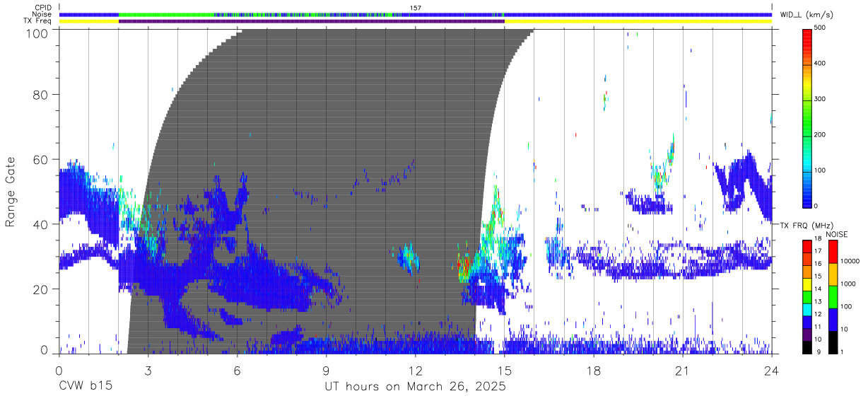Click the 10000 label on noise legend
This screenshot has height=401, width=868.
tap(850, 261)
